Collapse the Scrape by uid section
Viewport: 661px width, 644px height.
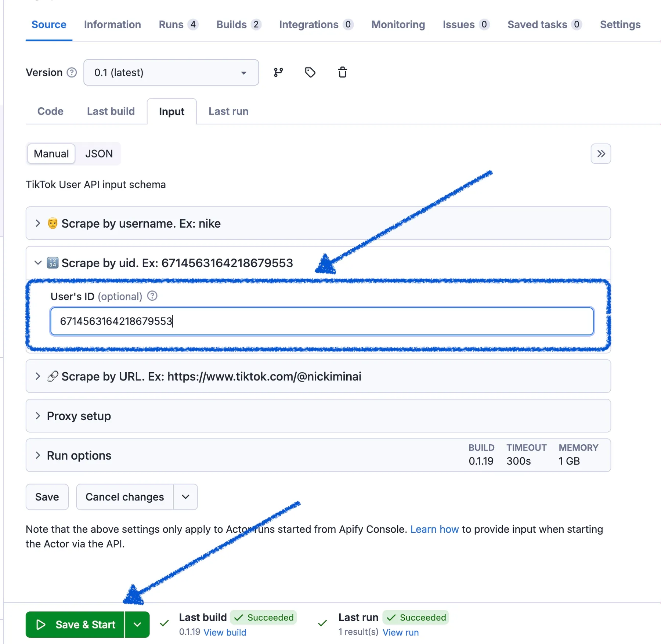(318, 263)
